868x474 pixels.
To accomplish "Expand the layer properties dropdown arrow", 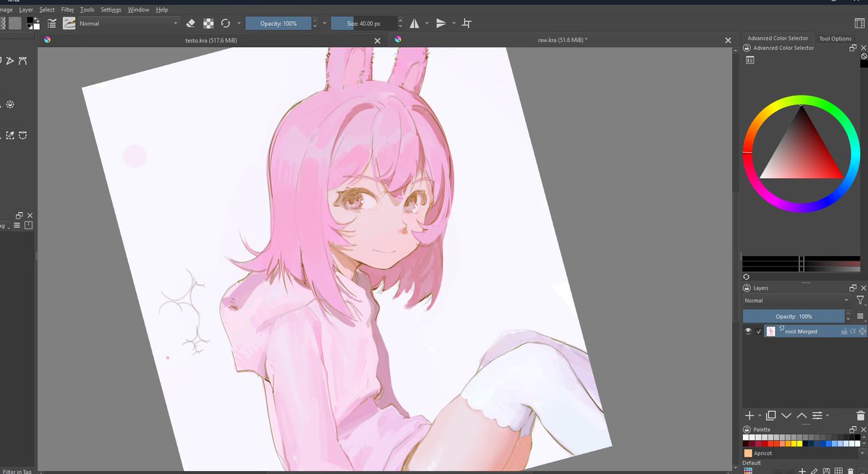I will (827, 416).
